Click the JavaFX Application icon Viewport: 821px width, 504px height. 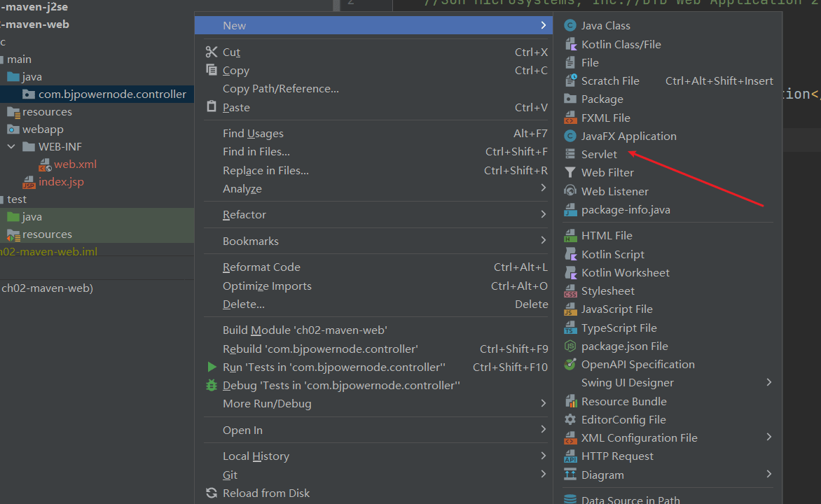570,136
